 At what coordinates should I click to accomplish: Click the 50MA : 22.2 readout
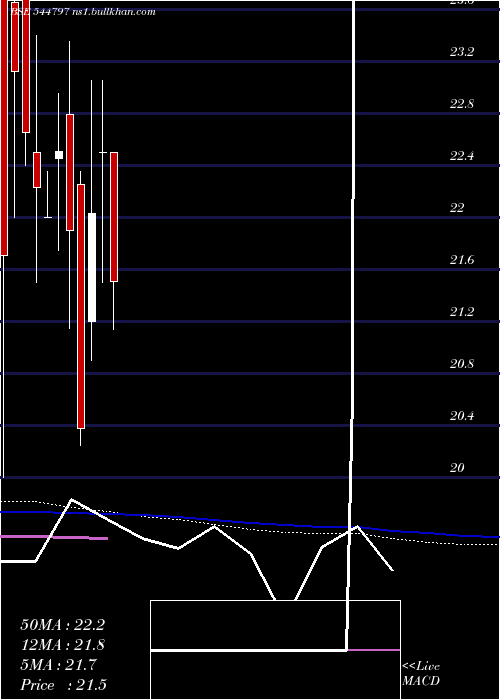point(62,625)
